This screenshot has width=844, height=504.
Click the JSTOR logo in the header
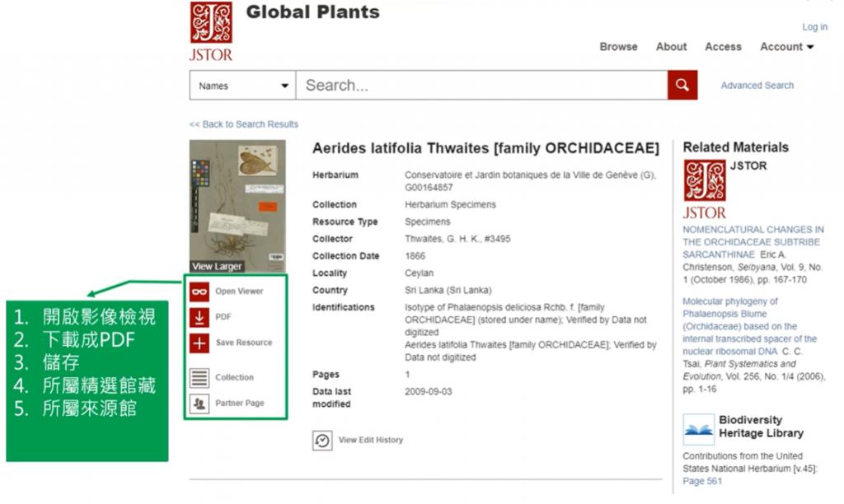coord(211,31)
